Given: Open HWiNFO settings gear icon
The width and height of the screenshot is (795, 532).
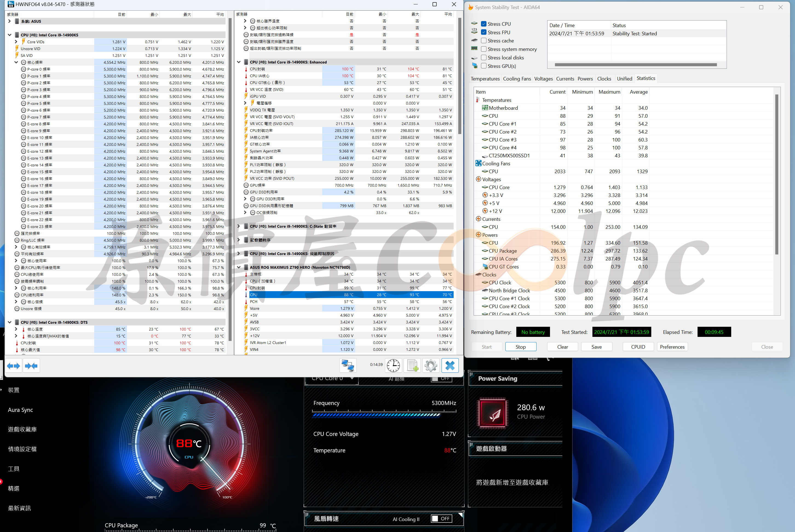Looking at the screenshot, I should pyautogui.click(x=431, y=365).
